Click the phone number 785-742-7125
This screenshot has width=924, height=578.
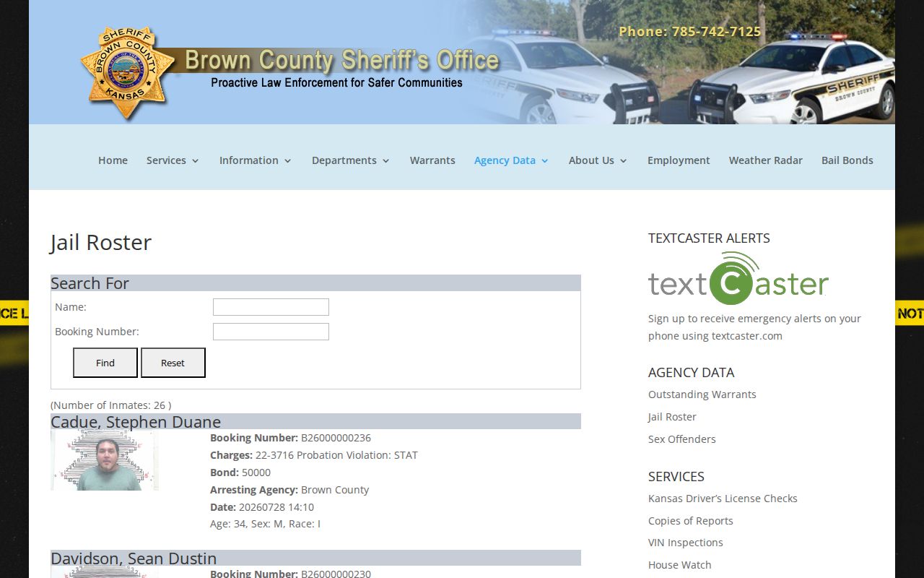point(716,32)
